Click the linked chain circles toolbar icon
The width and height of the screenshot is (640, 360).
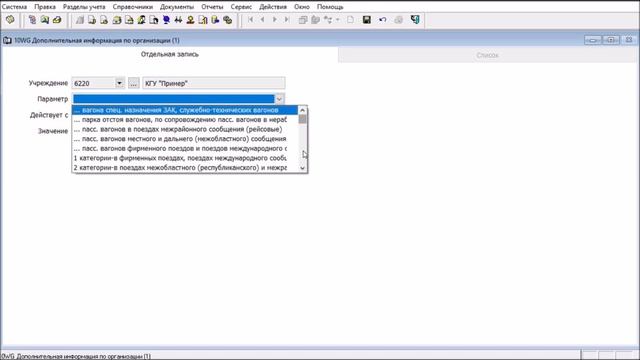(x=228, y=20)
